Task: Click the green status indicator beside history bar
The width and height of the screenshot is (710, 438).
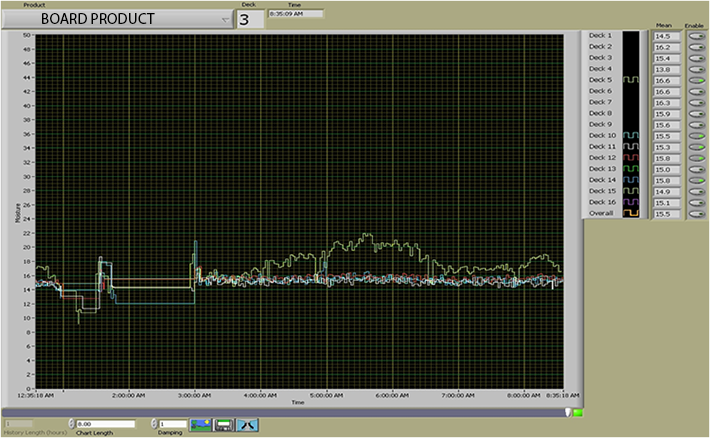Action: click(x=578, y=413)
